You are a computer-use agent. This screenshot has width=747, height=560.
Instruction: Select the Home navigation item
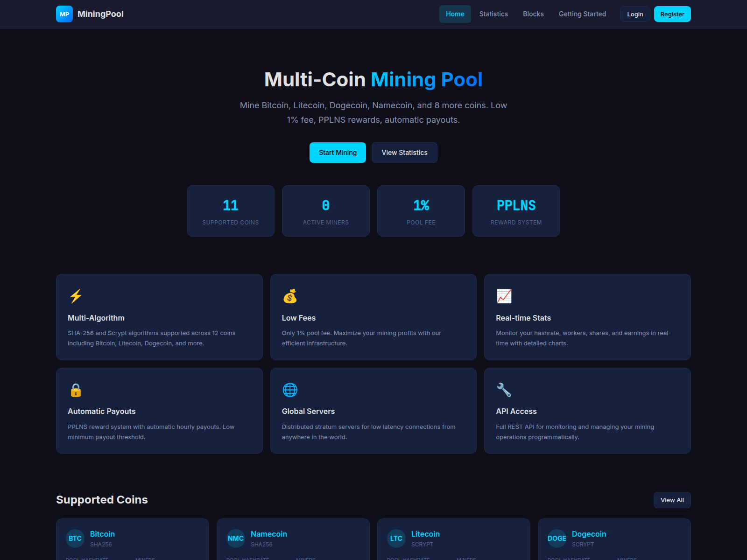[455, 14]
